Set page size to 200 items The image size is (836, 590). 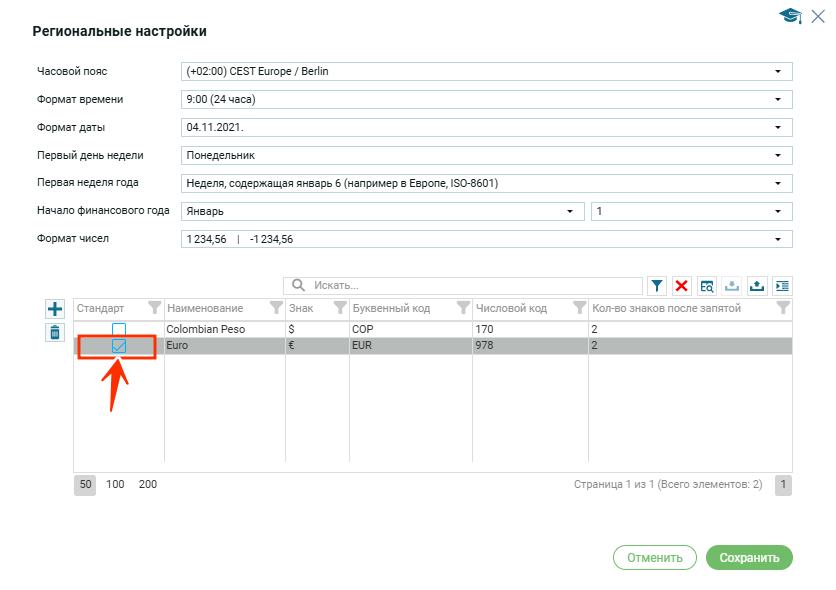click(x=148, y=484)
